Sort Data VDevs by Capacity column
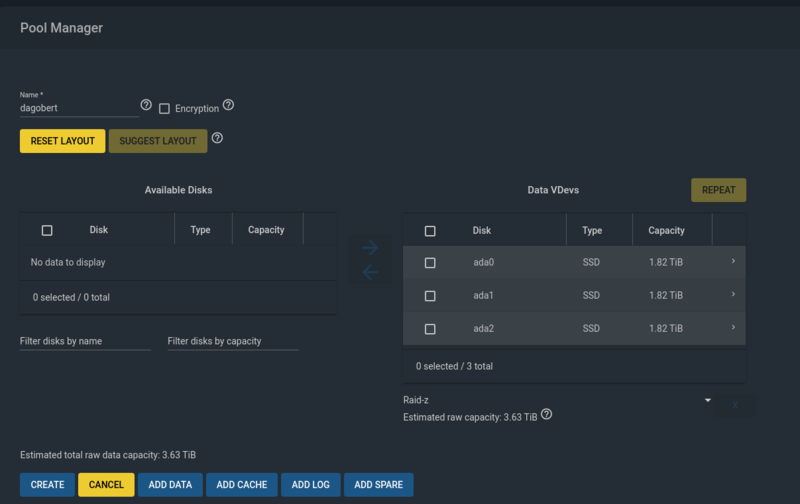Screen dimensions: 800x504 (x=666, y=230)
